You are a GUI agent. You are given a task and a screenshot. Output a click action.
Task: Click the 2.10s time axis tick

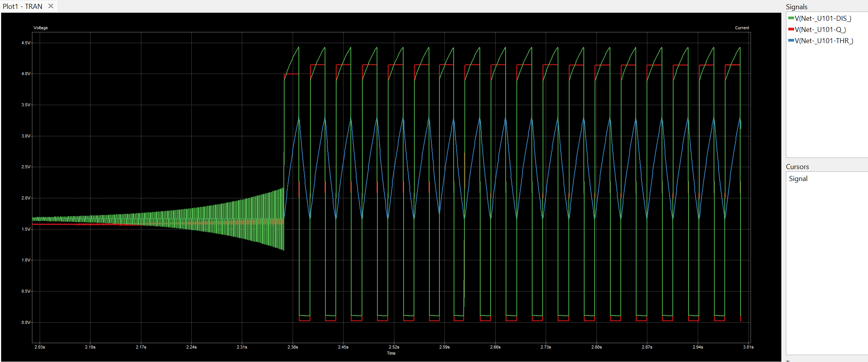click(x=90, y=347)
